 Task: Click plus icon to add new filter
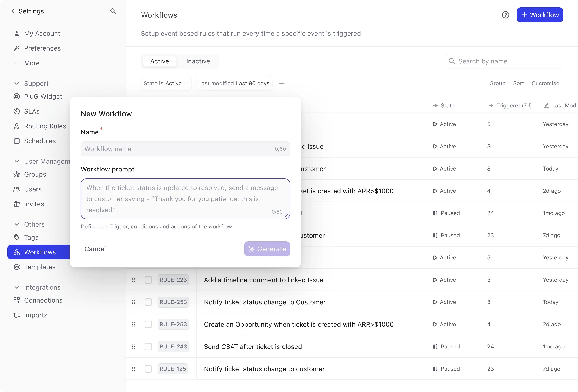[x=282, y=83]
